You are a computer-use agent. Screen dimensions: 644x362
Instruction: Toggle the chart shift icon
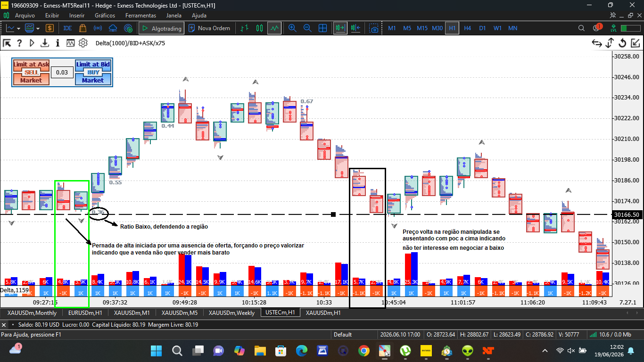pyautogui.click(x=355, y=28)
